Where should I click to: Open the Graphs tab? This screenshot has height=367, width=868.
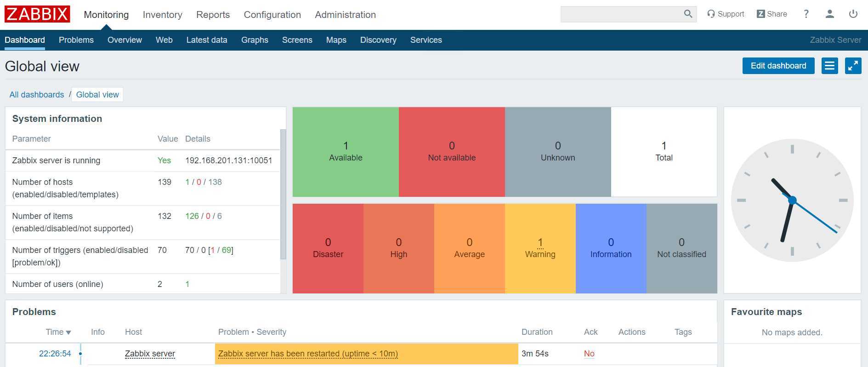coord(255,40)
